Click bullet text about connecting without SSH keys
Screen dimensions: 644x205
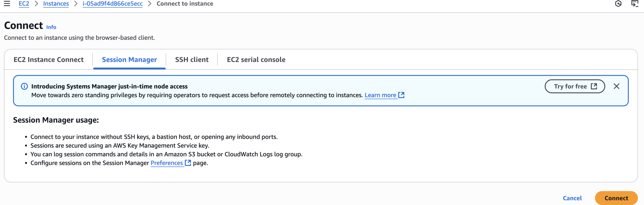tap(154, 137)
